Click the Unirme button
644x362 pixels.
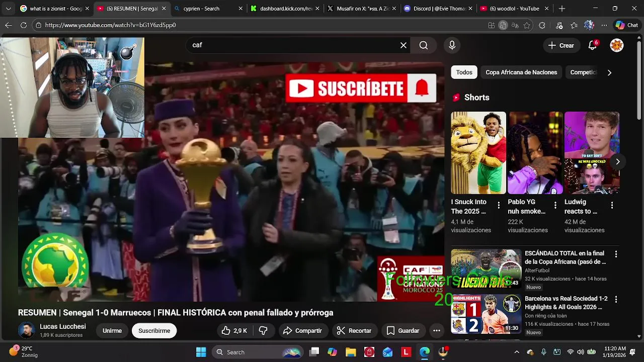click(x=112, y=330)
